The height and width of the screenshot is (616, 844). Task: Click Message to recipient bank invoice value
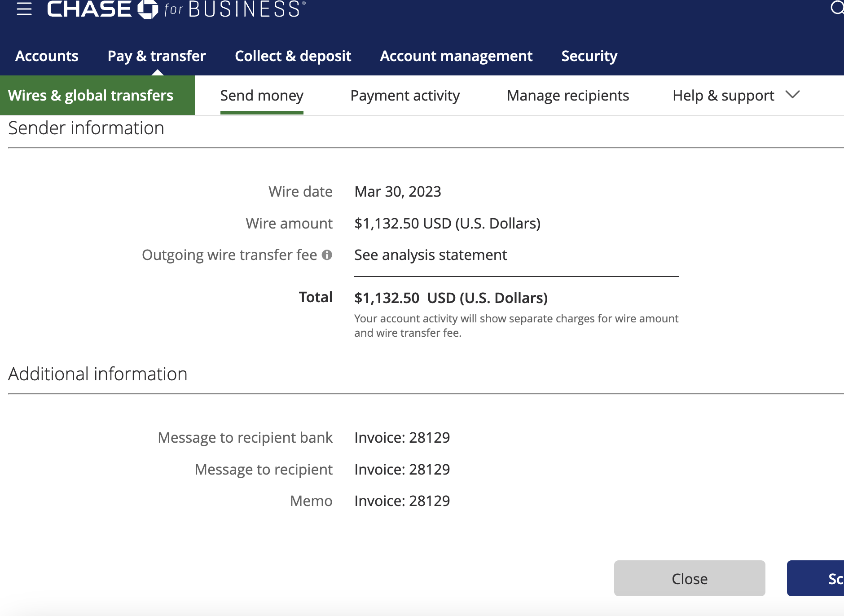tap(402, 438)
